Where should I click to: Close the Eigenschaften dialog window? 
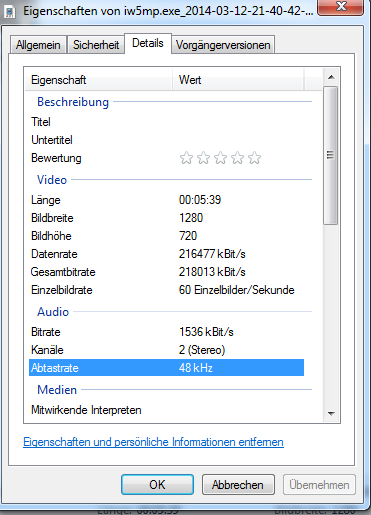click(x=341, y=7)
